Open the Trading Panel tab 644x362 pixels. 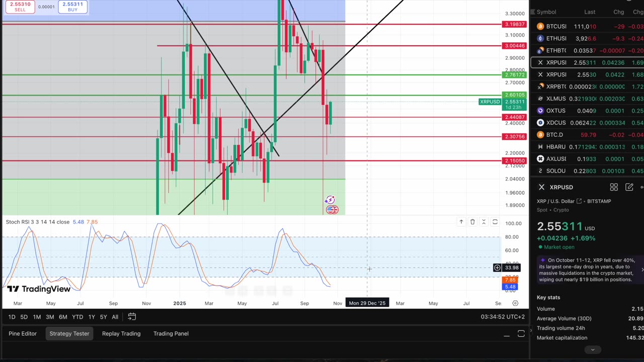171,333
